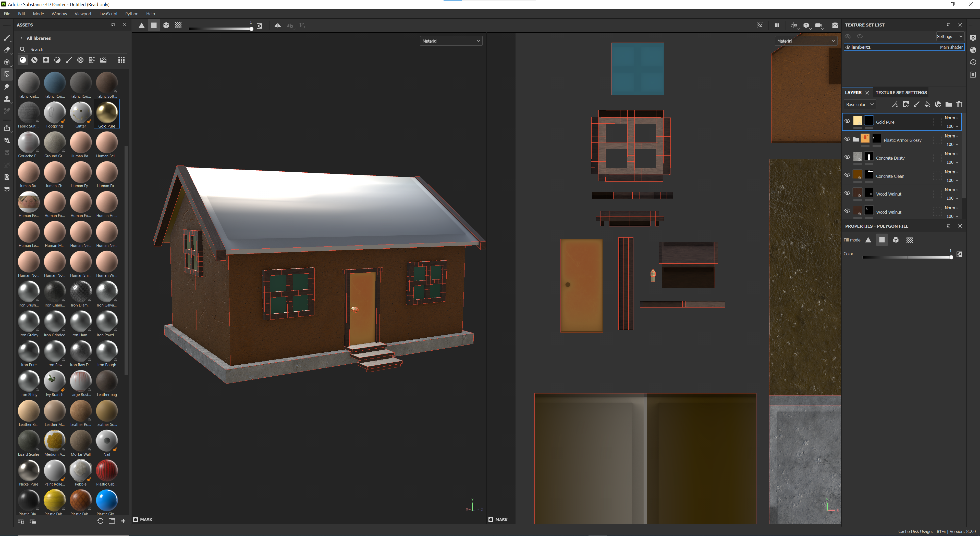The width and height of the screenshot is (980, 536).
Task: Click the camera screenshot icon in viewport toolbar
Action: [835, 25]
